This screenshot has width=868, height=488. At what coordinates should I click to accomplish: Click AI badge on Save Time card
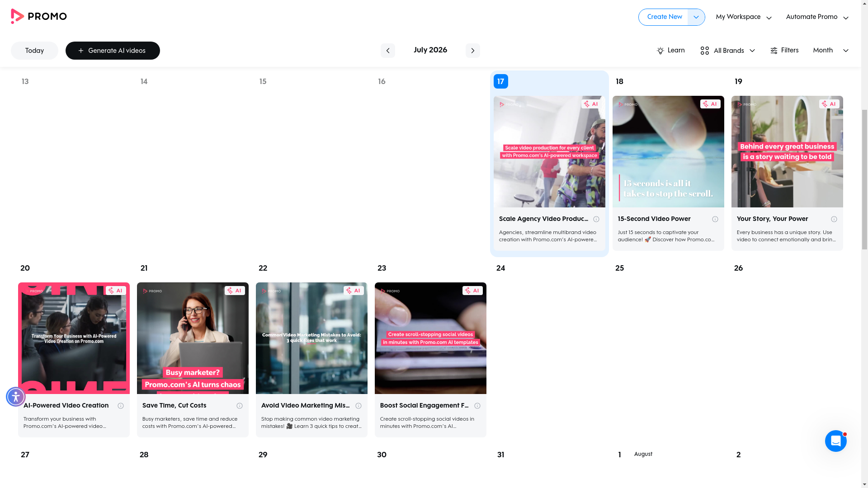(x=235, y=291)
